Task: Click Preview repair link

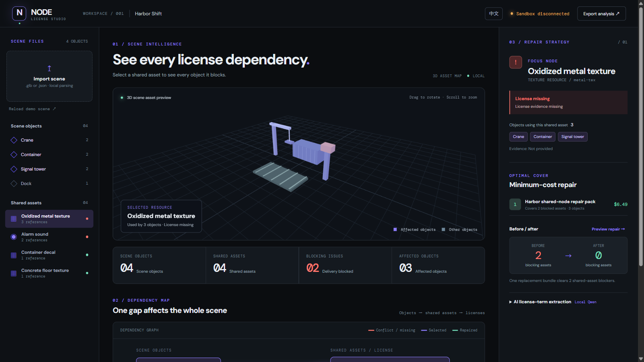Action: point(608,229)
